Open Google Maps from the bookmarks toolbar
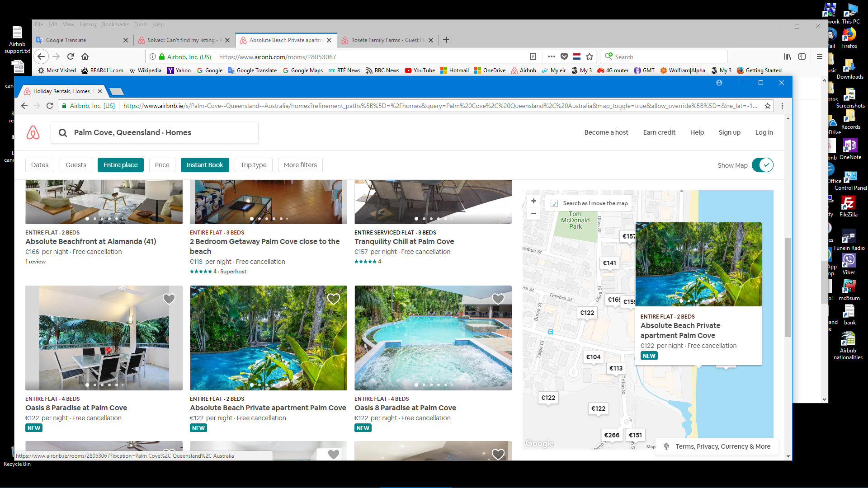 tap(302, 70)
